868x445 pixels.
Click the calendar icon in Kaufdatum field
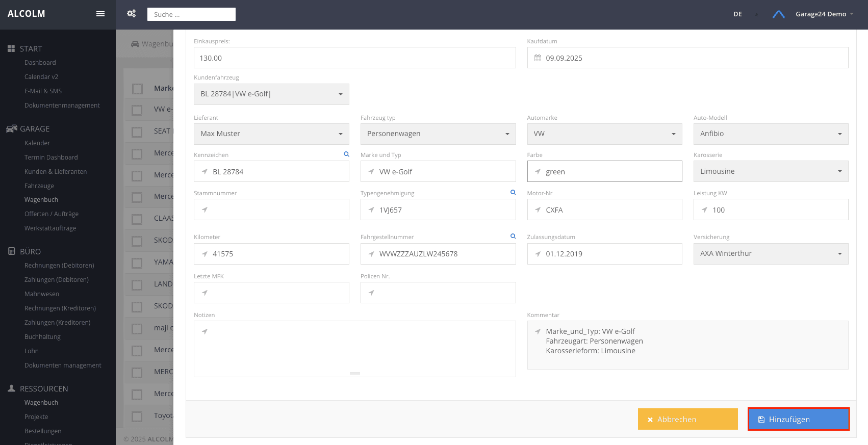(538, 58)
